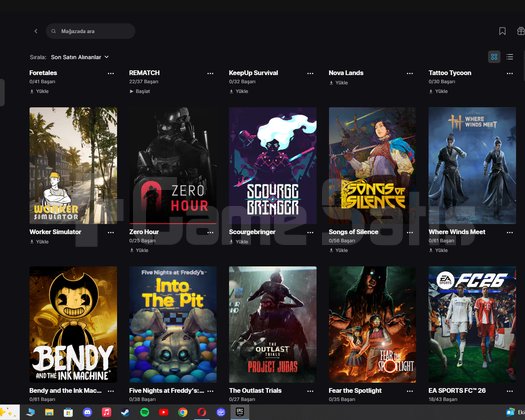Open options menu for Where Winds Meet
This screenshot has height=420, width=525.
point(510,232)
